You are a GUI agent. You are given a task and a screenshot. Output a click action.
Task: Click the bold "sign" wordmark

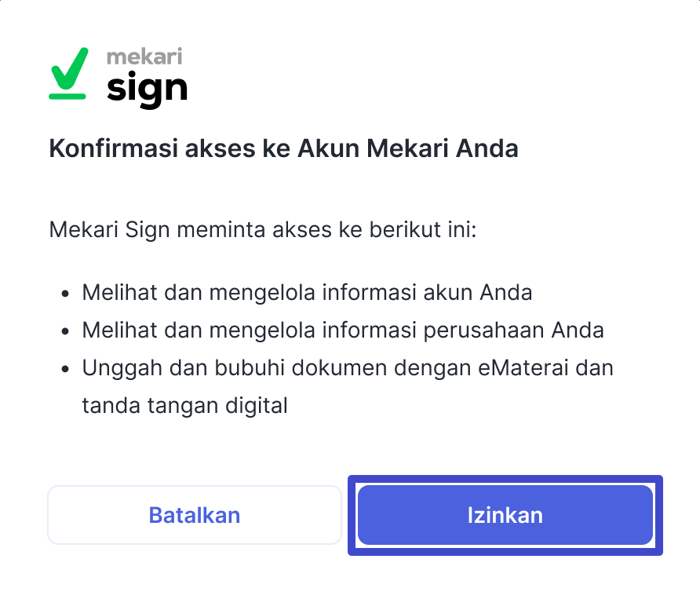point(147,89)
